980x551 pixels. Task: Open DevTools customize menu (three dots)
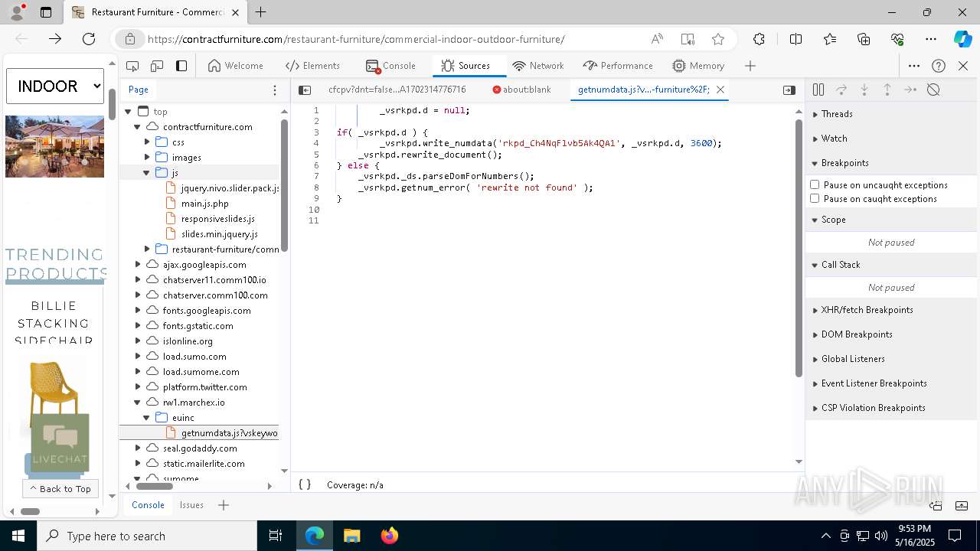[914, 66]
